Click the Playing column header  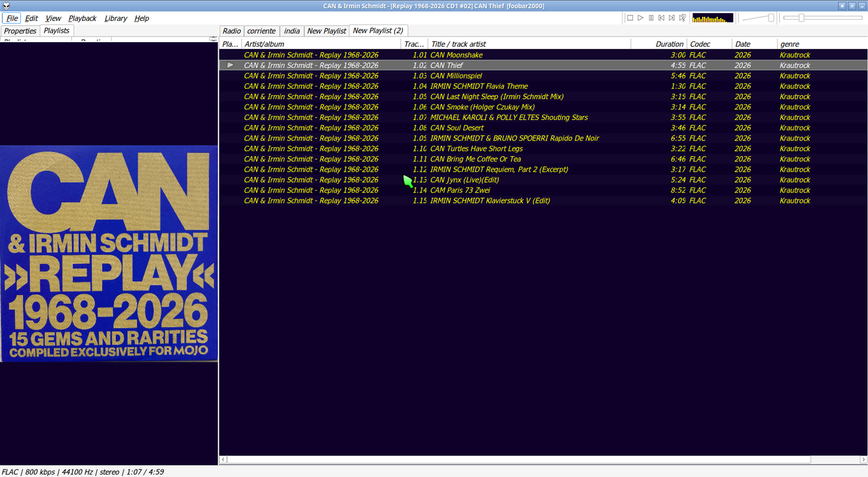[231, 44]
